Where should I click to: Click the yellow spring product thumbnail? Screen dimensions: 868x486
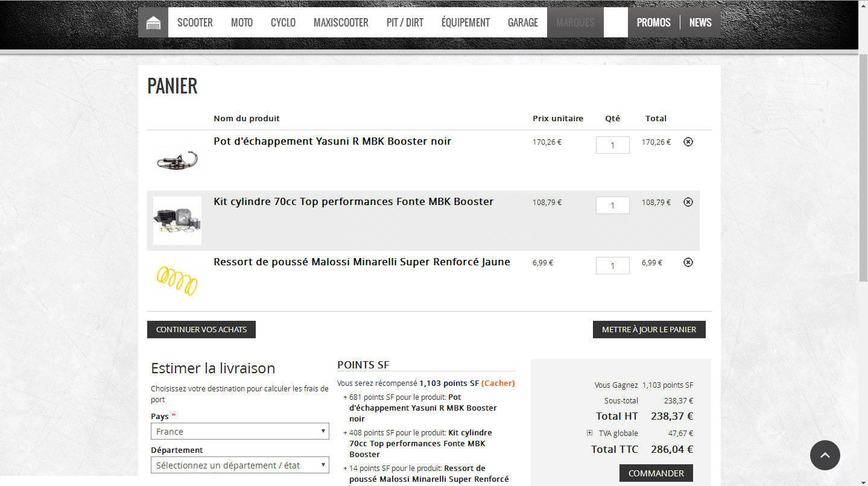[x=177, y=280]
